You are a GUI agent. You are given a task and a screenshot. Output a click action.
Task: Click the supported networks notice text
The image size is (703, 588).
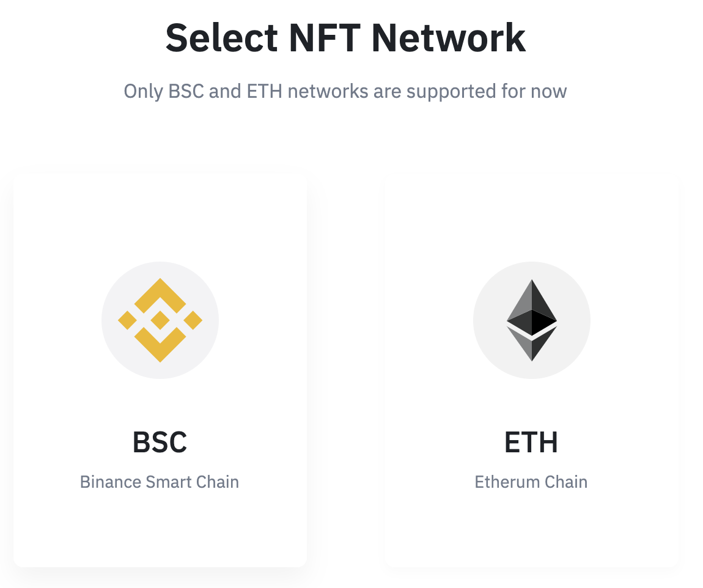click(345, 90)
